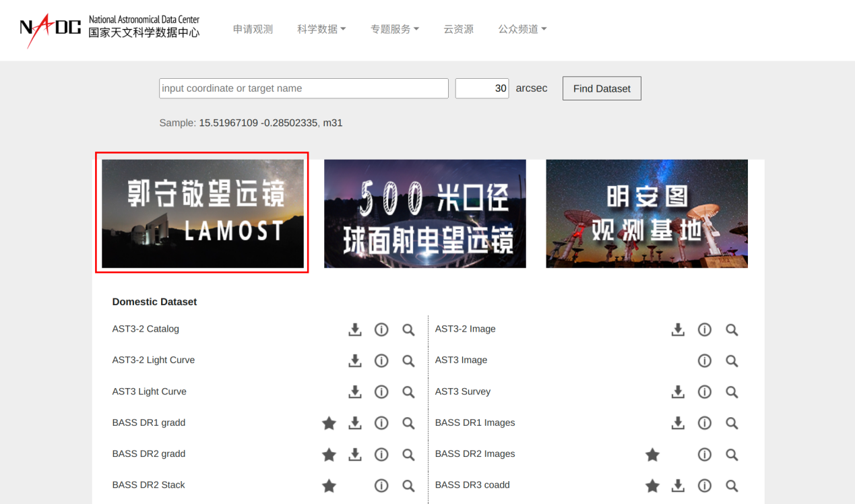The image size is (855, 504).
Task: Open the 云资源 menu item
Action: tap(458, 29)
